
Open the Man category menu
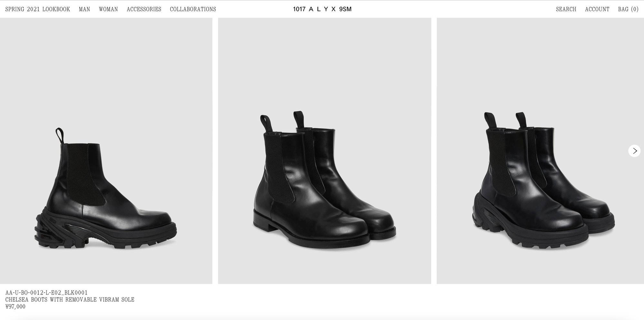click(84, 9)
